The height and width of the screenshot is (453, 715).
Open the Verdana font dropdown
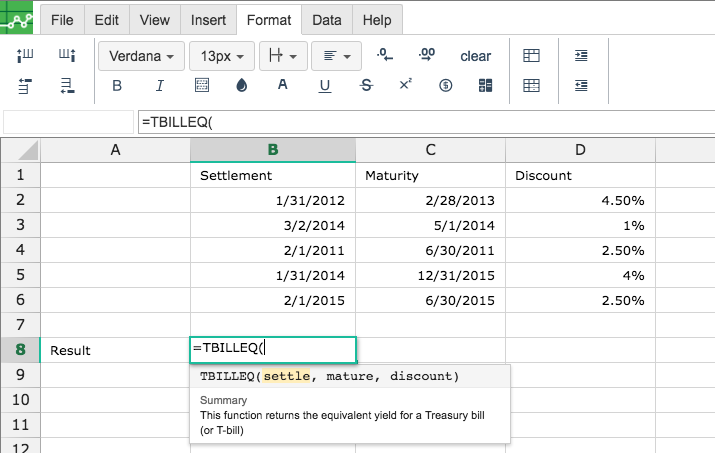coord(141,56)
